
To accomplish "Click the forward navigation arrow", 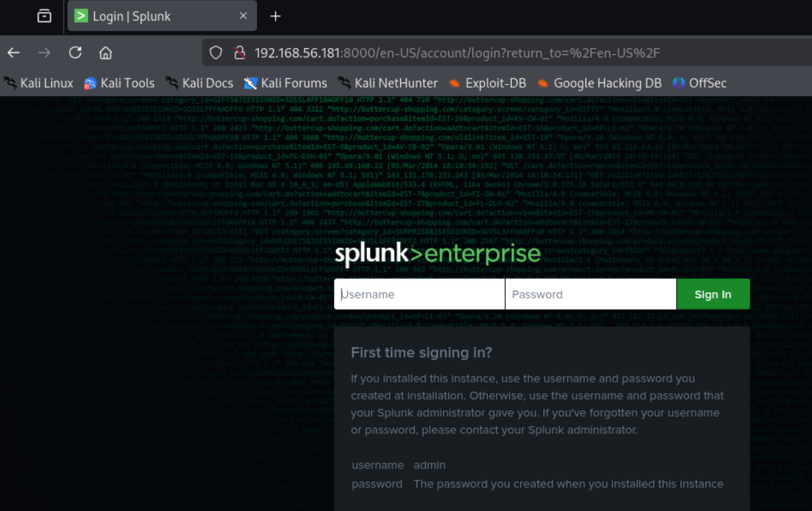I will 44,53.
